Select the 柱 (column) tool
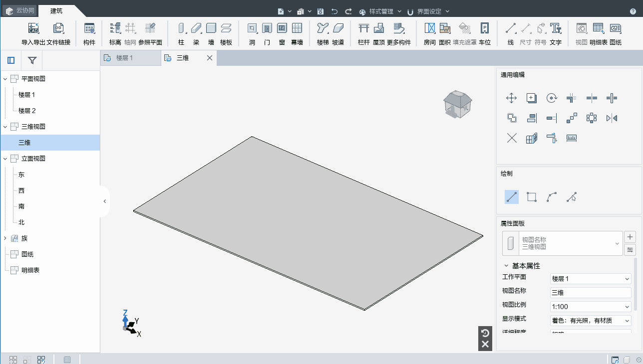Image resolution: width=643 pixels, height=364 pixels. click(x=181, y=33)
